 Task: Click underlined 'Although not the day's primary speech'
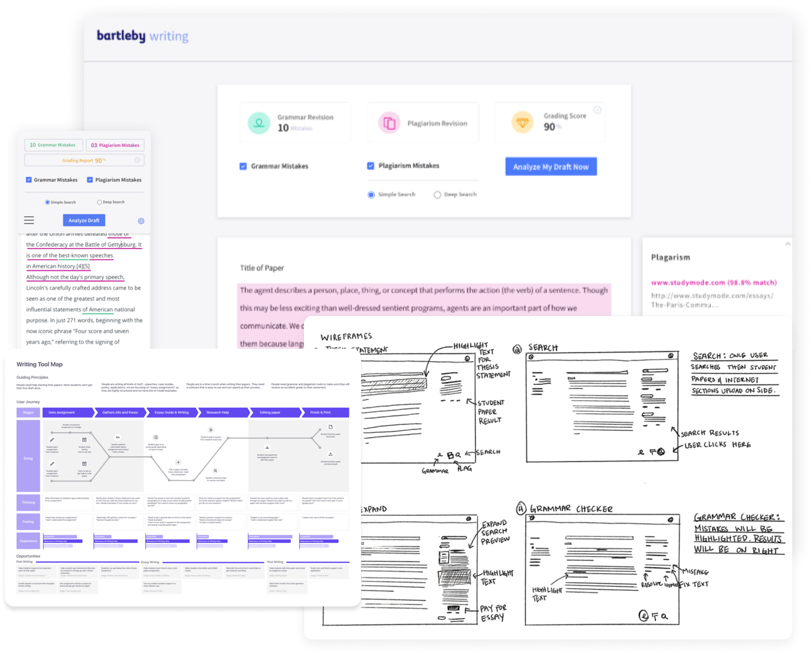point(75,277)
